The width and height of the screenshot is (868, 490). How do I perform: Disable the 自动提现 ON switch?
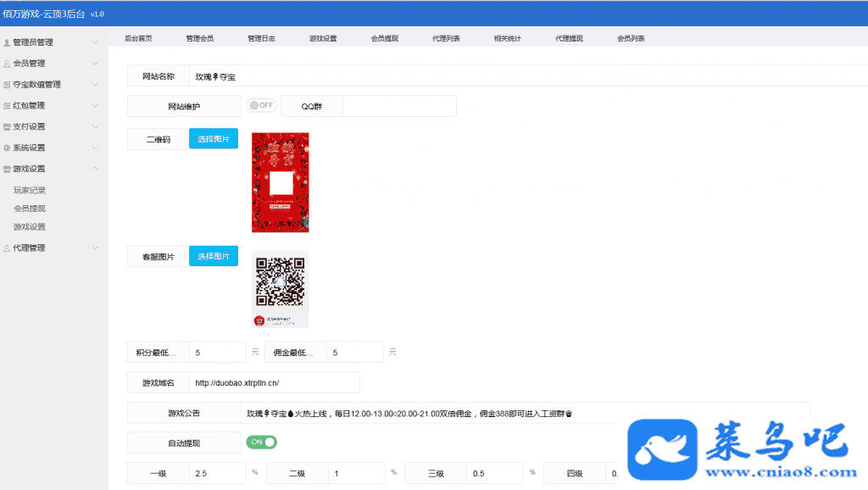click(261, 442)
